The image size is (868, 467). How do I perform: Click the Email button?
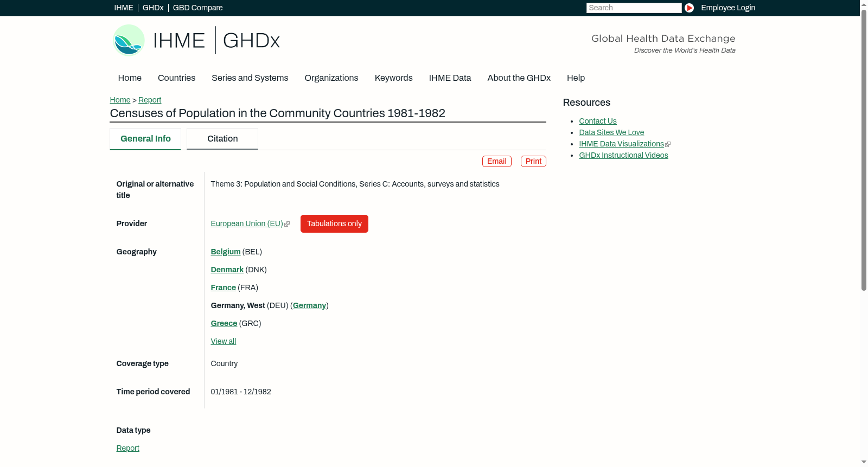pos(497,161)
